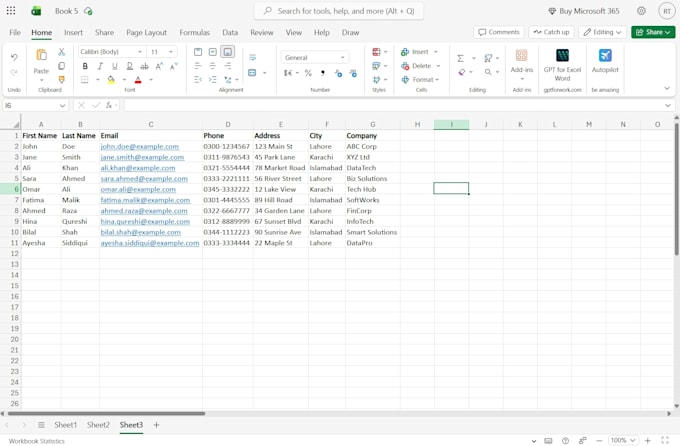Viewport: 680px width, 446px height.
Task: Switch to Sheet1 tab
Action: pyautogui.click(x=65, y=425)
